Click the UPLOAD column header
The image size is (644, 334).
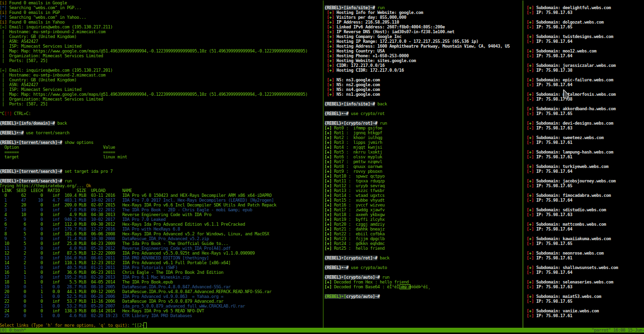pyautogui.click(x=98, y=191)
